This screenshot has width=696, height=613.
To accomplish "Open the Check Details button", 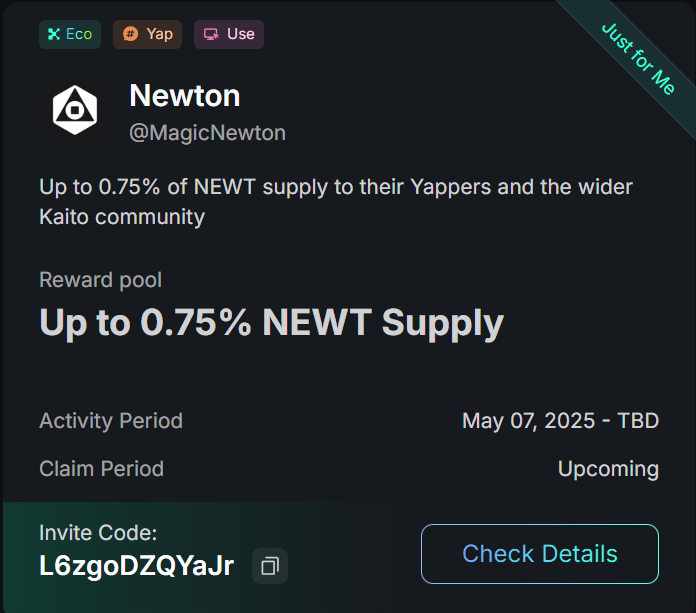I will (x=540, y=554).
